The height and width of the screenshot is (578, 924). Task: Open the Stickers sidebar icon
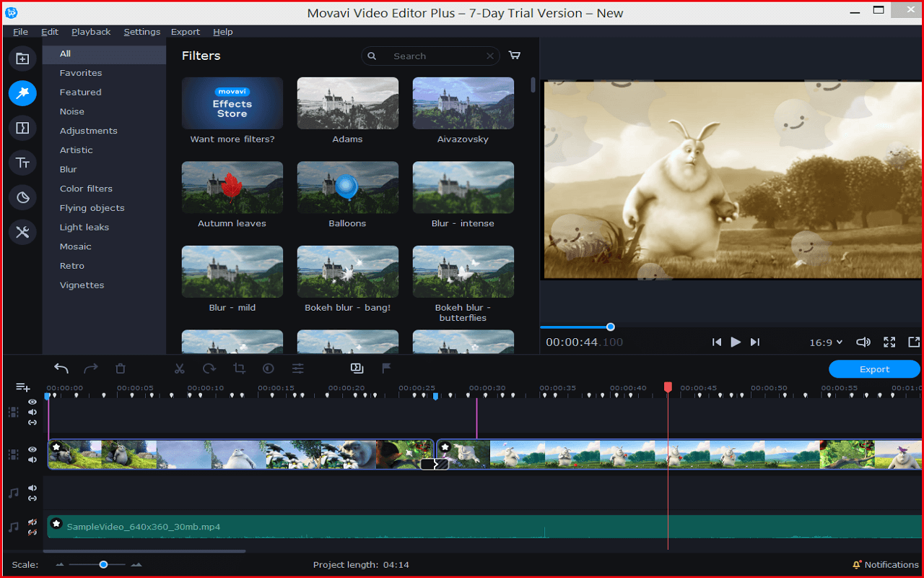(22, 197)
